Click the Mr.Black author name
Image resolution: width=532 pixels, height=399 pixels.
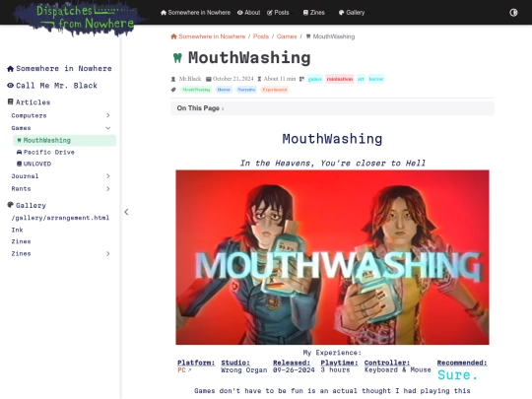pyautogui.click(x=190, y=79)
